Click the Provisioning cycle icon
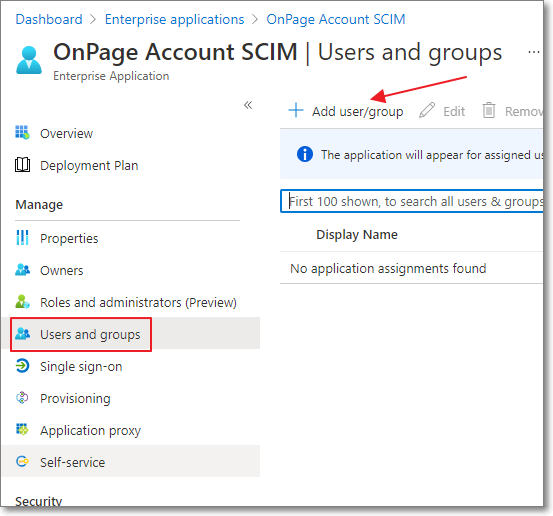This screenshot has height=516, width=553. click(22, 397)
